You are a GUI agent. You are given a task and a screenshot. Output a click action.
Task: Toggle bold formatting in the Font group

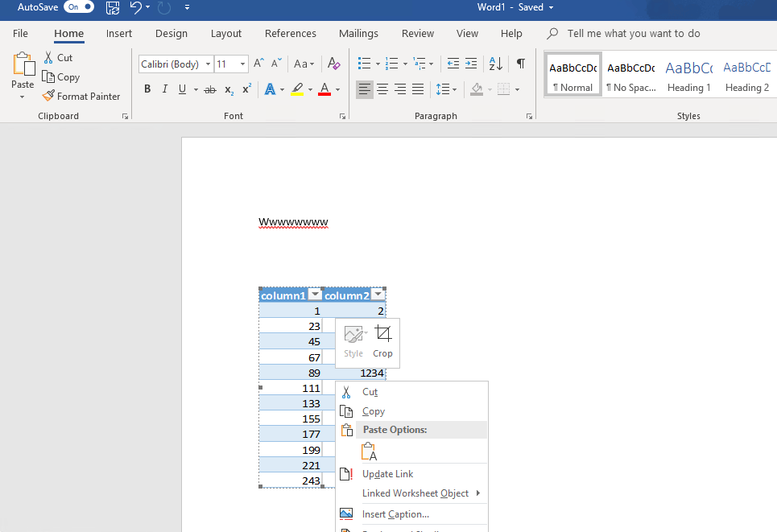[147, 89]
